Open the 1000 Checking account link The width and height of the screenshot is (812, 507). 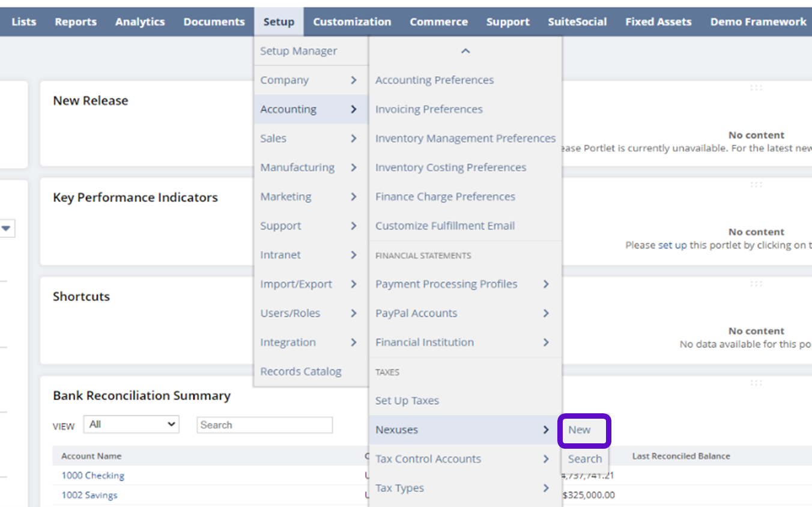pos(92,476)
